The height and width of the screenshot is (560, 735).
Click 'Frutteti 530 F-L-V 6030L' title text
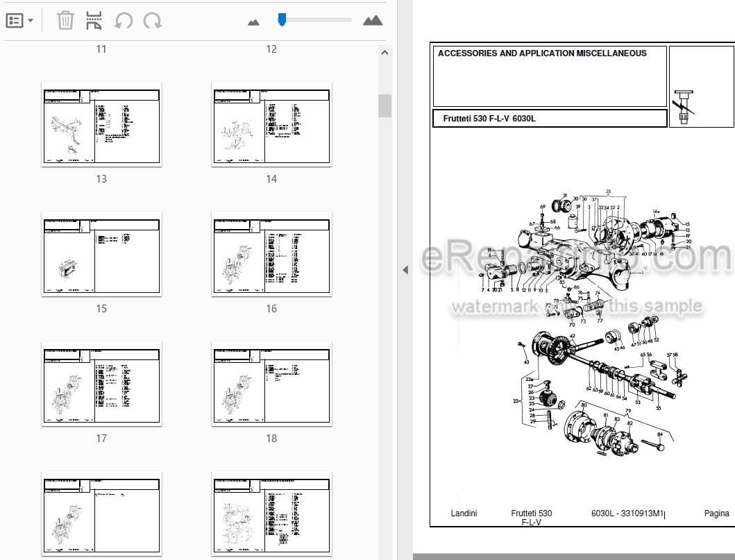click(489, 119)
